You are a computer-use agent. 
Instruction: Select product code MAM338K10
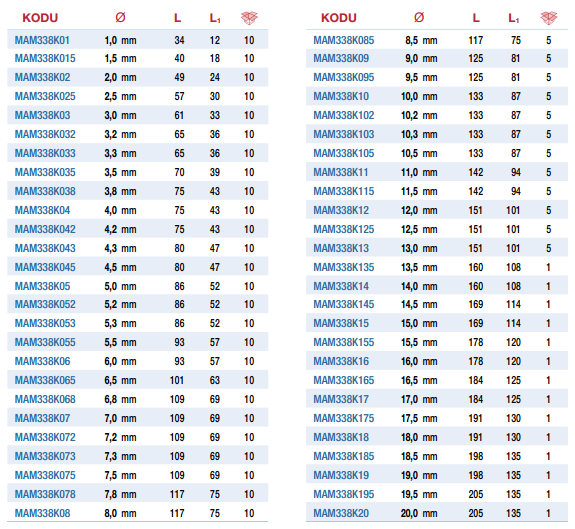pyautogui.click(x=341, y=96)
